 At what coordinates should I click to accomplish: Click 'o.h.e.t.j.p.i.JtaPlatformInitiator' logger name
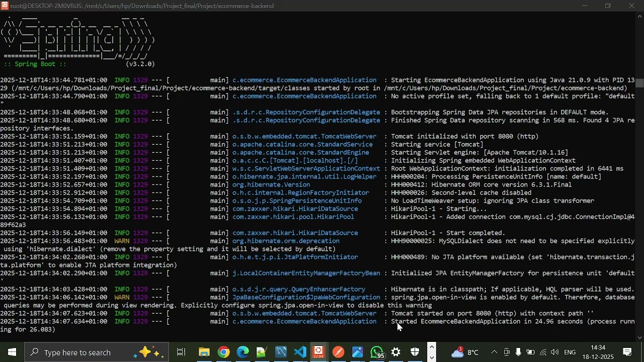click(x=295, y=257)
